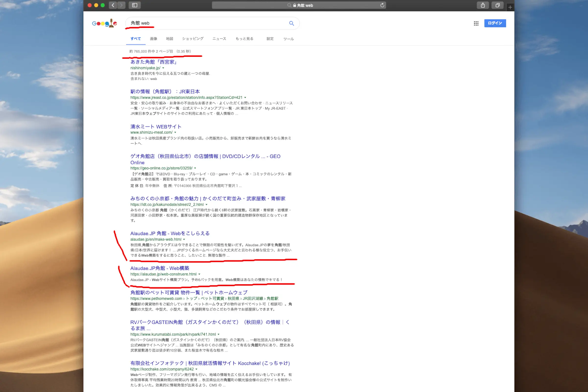Open the Share icon in the toolbar
This screenshot has height=392, width=588.
tap(483, 5)
